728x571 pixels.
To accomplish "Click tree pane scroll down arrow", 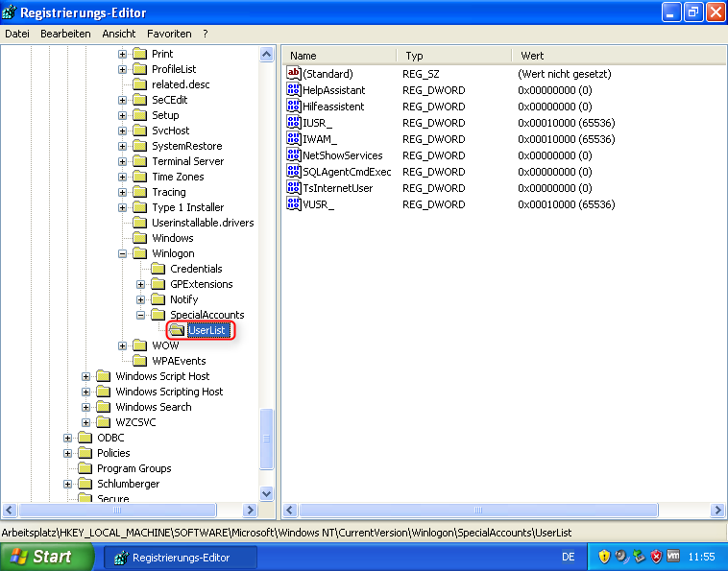I will [x=266, y=493].
